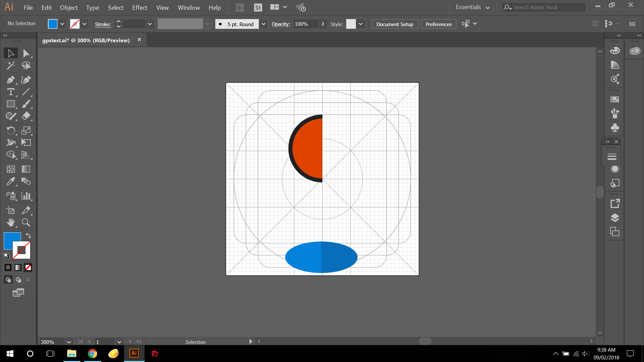Select the Type tool

(10, 92)
